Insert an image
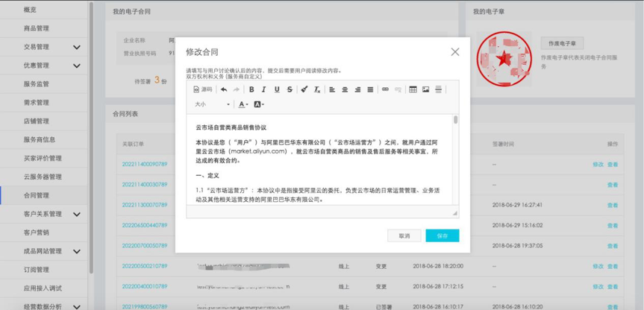644x310 pixels. click(x=425, y=89)
